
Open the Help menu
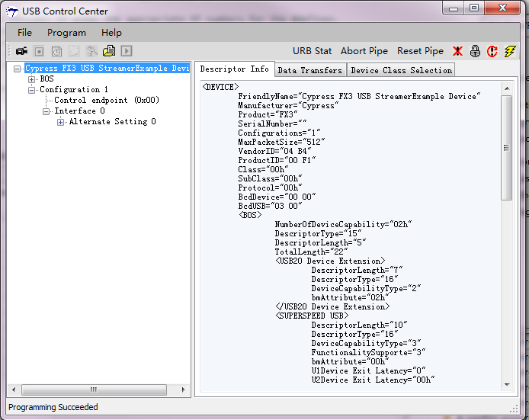111,33
